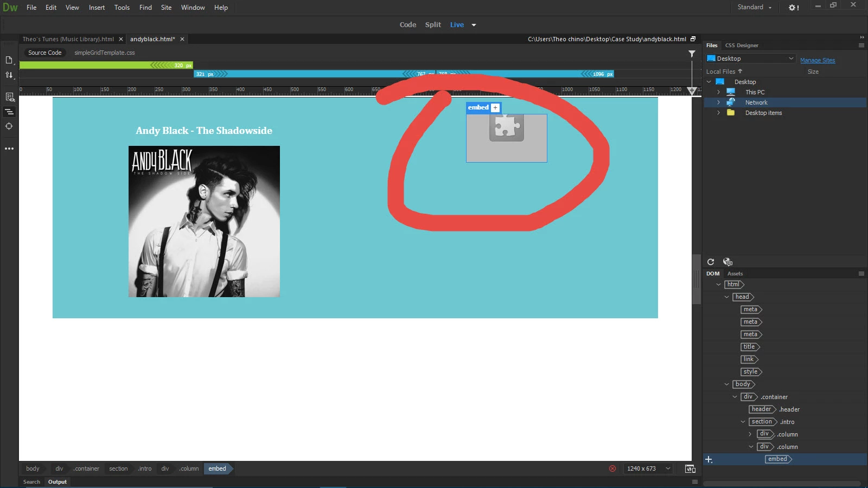Open the Desktop site dropdown in Files panel
The width and height of the screenshot is (868, 488).
750,59
